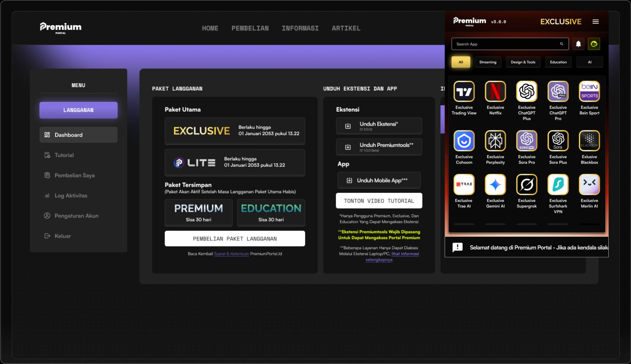The image size is (631, 364).
Task: Open the Exclusive Perplexity app icon
Action: tap(495, 141)
